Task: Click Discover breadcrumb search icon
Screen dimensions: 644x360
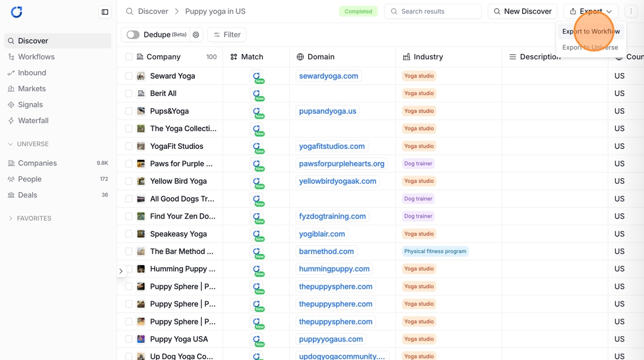Action: tap(130, 12)
